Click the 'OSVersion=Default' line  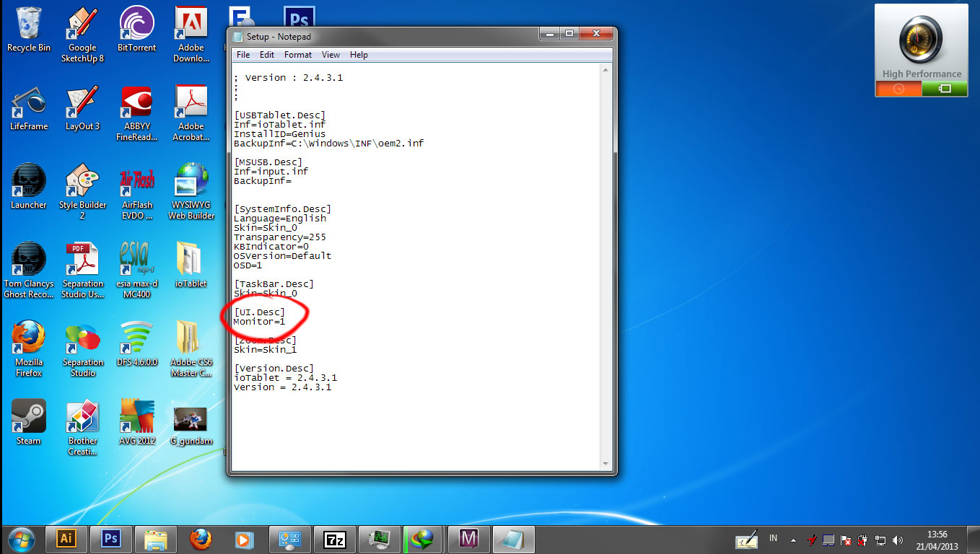click(x=283, y=255)
